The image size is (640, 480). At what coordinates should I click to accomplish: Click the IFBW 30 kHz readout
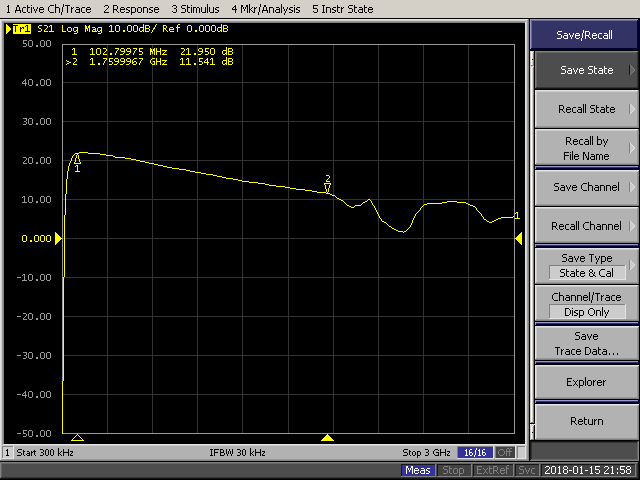[x=237, y=453]
